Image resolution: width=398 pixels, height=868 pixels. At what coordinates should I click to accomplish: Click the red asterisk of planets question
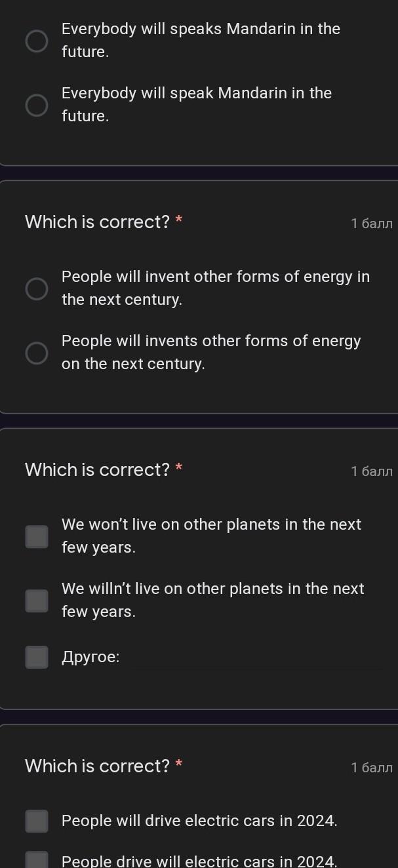click(179, 468)
